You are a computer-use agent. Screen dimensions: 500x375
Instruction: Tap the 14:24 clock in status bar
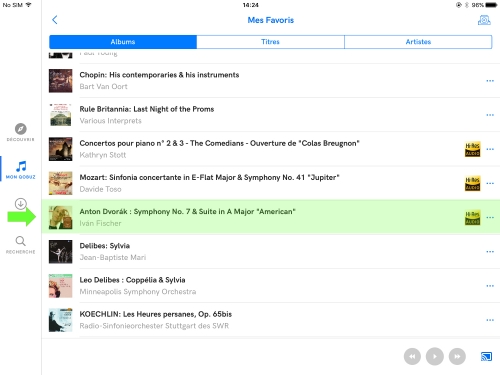coord(250,5)
